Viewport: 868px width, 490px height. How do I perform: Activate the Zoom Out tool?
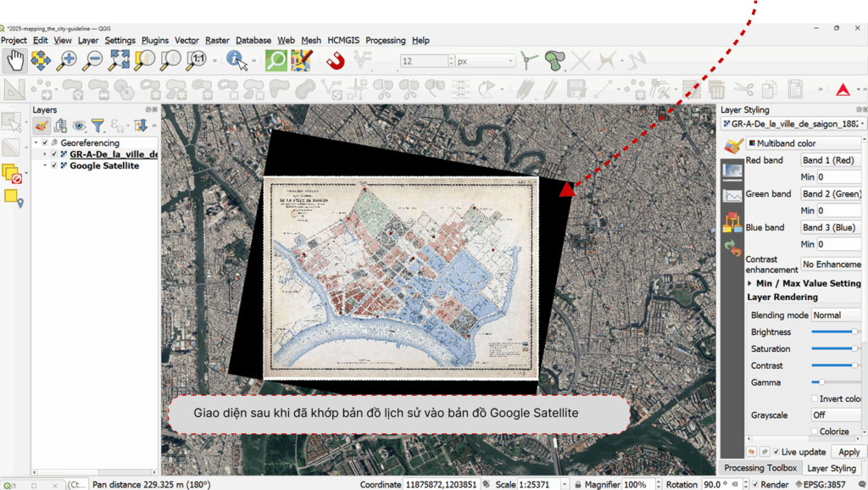92,60
